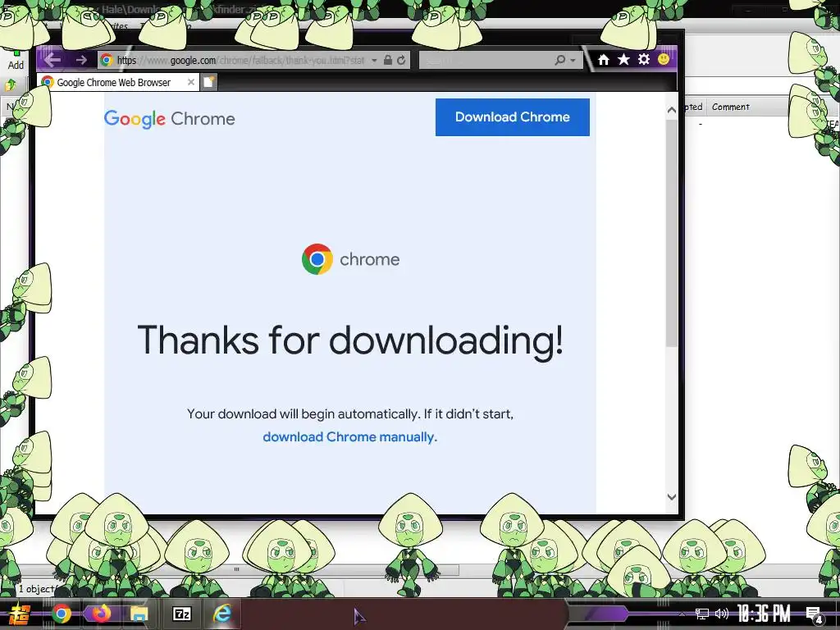840x630 pixels.
Task: Click the page scrollbar down arrow
Action: click(672, 496)
